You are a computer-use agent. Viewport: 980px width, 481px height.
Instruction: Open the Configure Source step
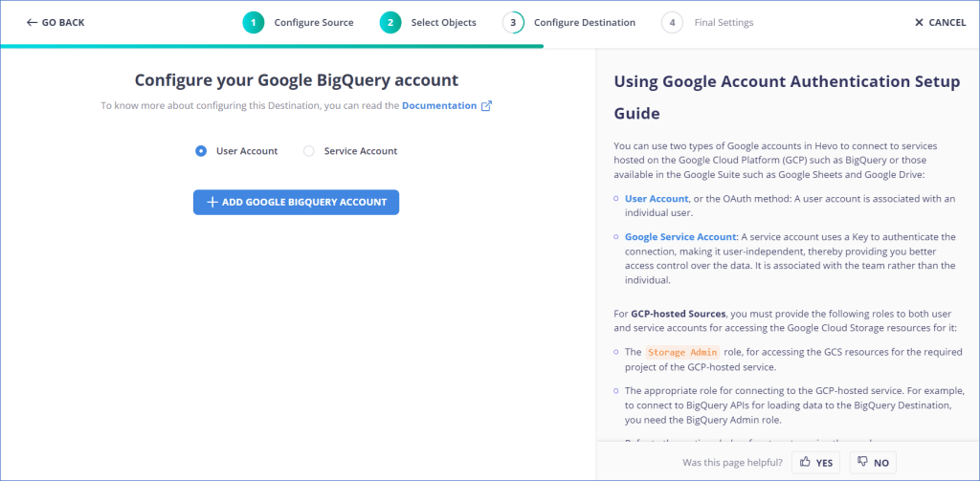tap(314, 23)
